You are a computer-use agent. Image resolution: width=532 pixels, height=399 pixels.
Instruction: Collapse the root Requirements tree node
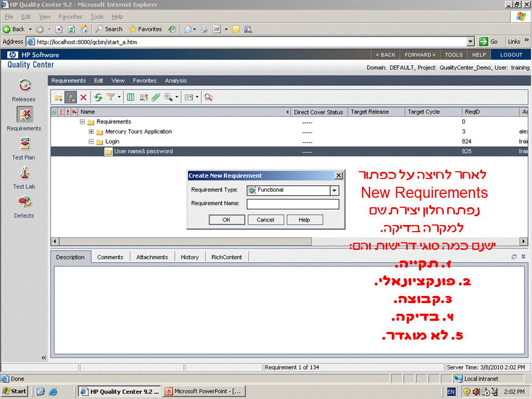coord(82,122)
